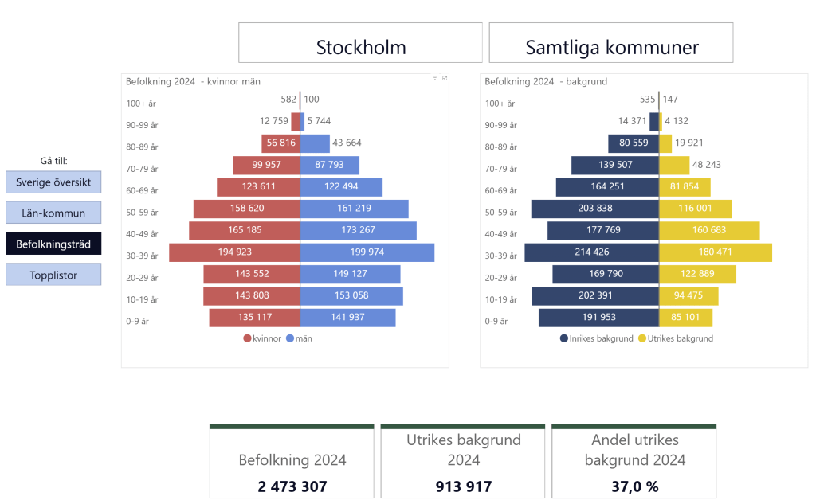Viewport: 816px width, 504px height.
Task: Select the 30-39 år kvinnor bar showing 194 923
Action: click(x=234, y=252)
